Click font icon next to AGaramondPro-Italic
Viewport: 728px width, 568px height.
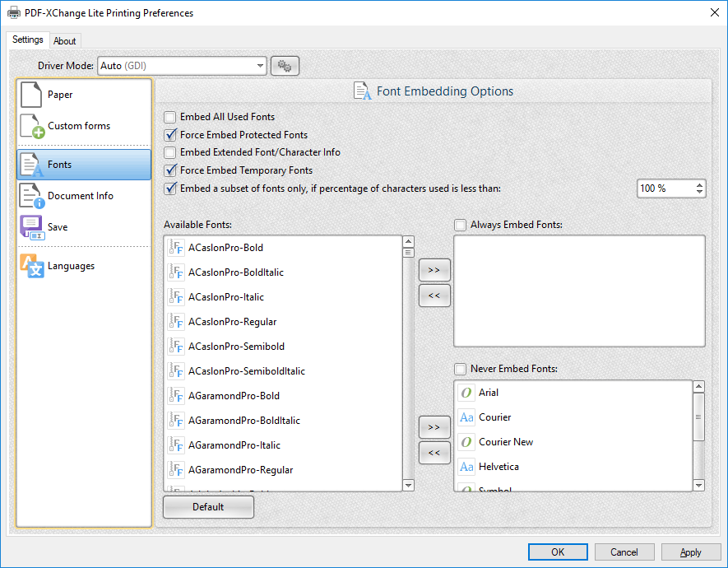[176, 445]
